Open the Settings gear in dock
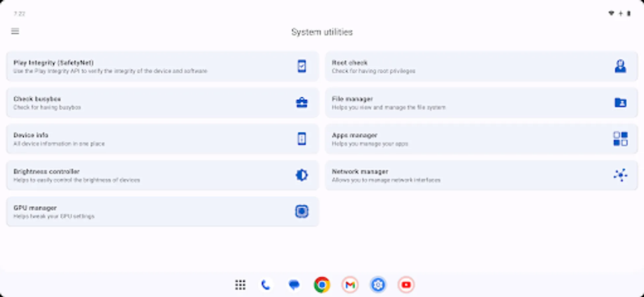 (x=378, y=285)
